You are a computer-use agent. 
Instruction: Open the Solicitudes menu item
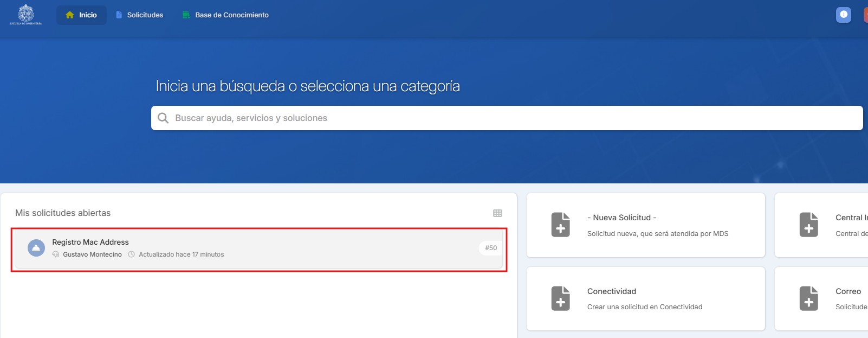145,15
